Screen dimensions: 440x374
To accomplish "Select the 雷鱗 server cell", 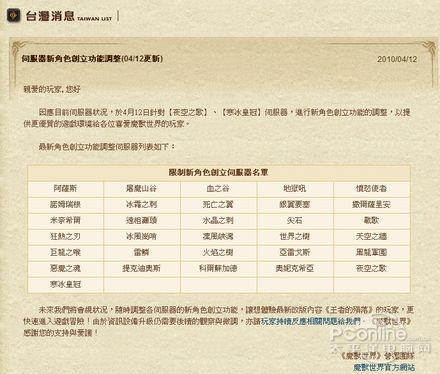I will [141, 253].
